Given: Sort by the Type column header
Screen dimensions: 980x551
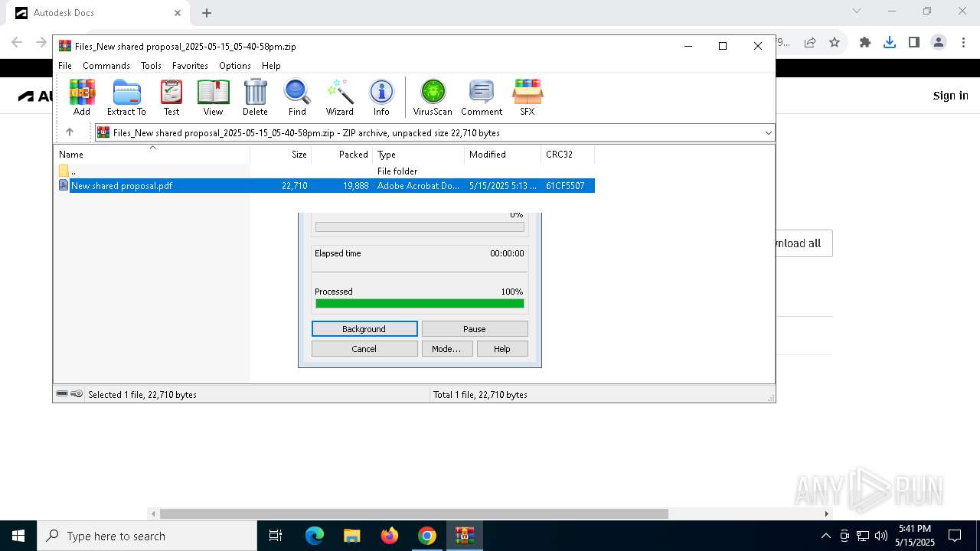Looking at the screenshot, I should tap(418, 154).
